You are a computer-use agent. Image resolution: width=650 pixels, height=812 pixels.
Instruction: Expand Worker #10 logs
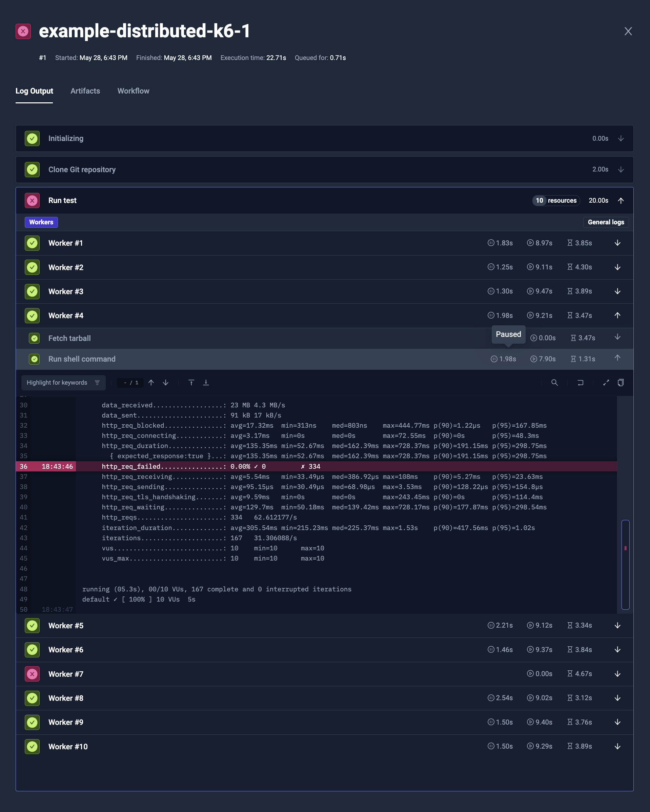coord(617,746)
